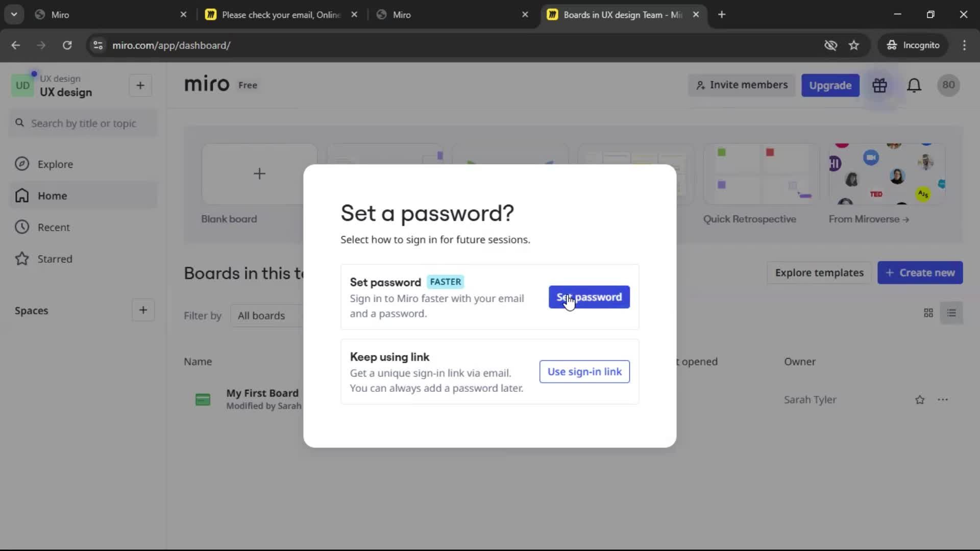Bookmark this page with the star icon
This screenshot has height=551, width=980.
click(854, 45)
